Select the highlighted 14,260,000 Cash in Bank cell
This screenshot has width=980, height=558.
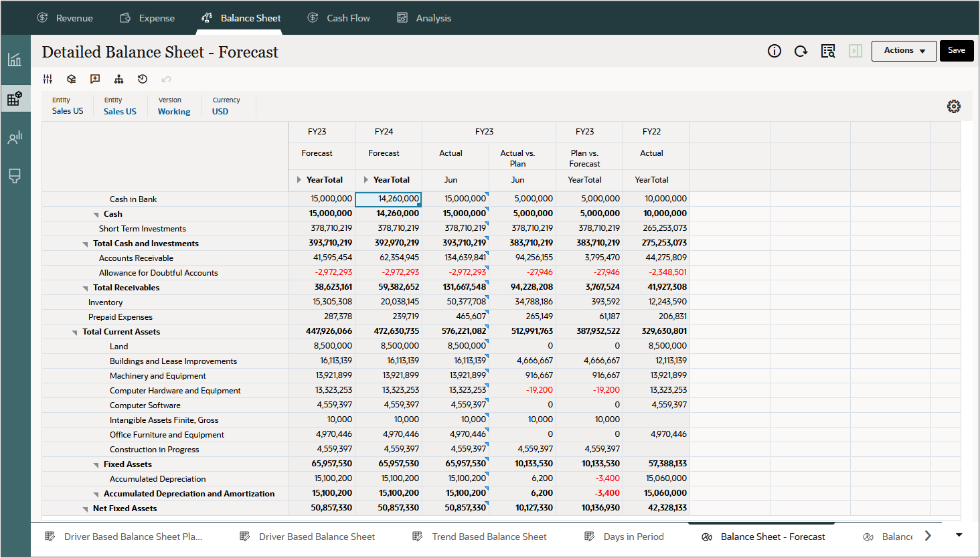pyautogui.click(x=388, y=199)
